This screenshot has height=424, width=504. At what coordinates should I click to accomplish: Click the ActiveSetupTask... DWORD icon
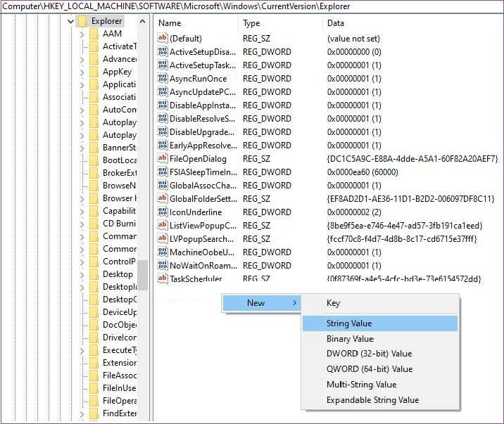(163, 65)
